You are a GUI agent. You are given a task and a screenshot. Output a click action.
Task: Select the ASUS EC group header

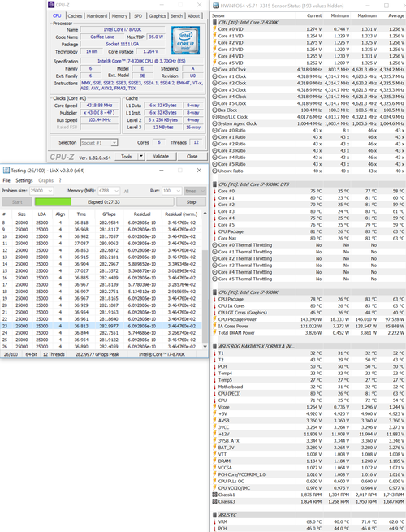308,515
